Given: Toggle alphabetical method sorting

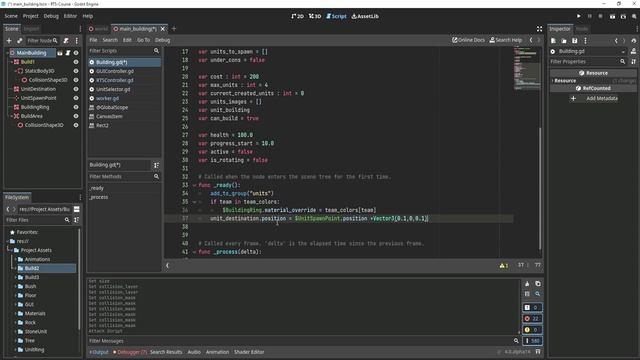Looking at the screenshot, I should pos(156,165).
